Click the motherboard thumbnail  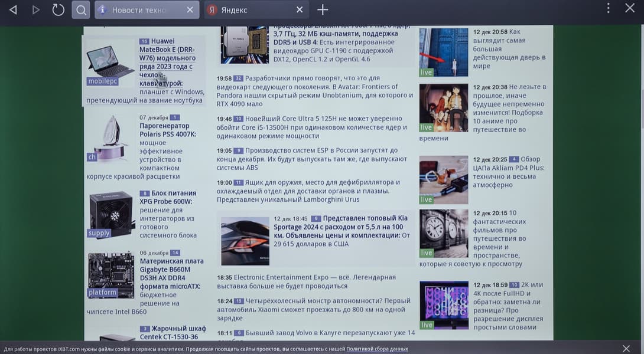tap(111, 276)
